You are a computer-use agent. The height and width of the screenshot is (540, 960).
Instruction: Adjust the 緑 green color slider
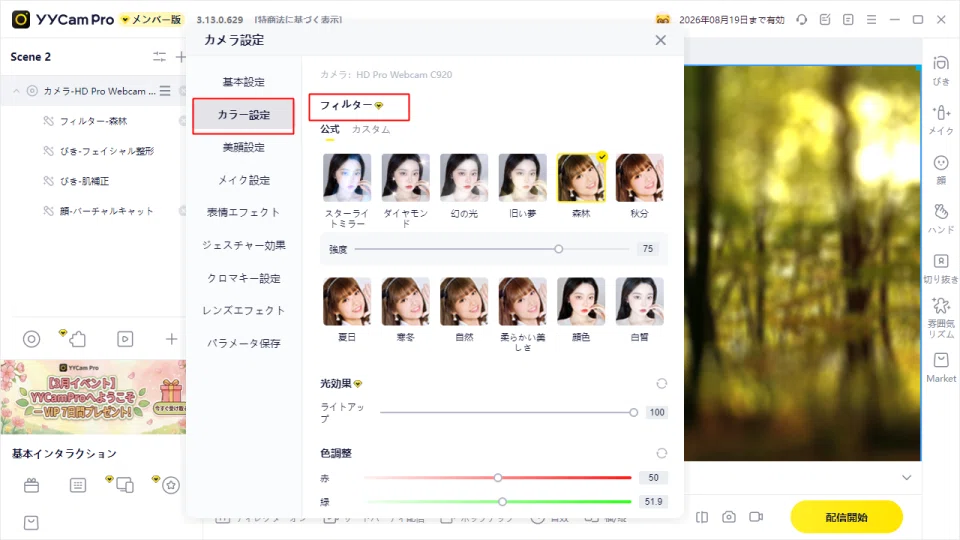pyautogui.click(x=502, y=501)
